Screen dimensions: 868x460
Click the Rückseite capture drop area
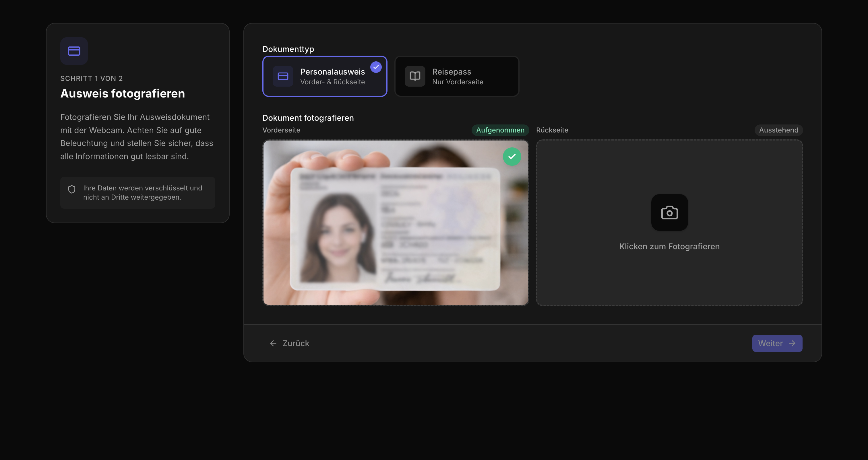(669, 276)
